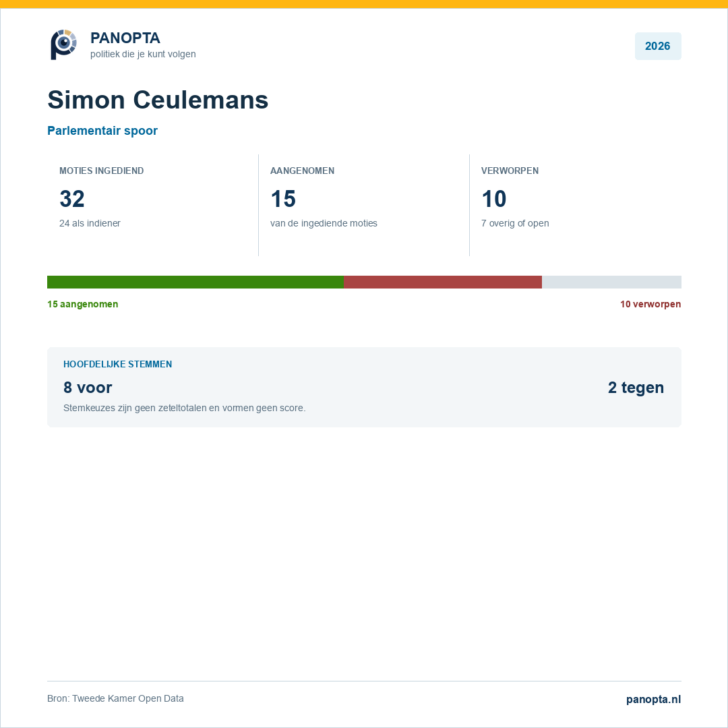The height and width of the screenshot is (728, 728).
Task: Click the green aangenomen bar segment
Action: [195, 282]
